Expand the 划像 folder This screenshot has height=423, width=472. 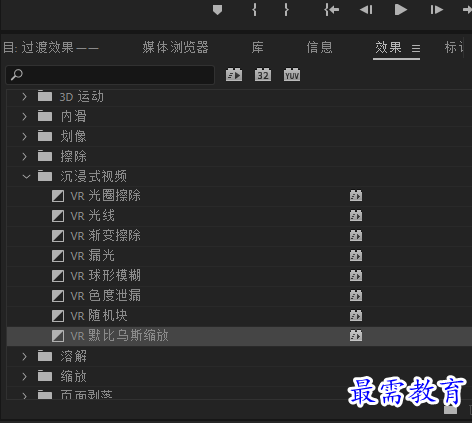click(x=24, y=137)
